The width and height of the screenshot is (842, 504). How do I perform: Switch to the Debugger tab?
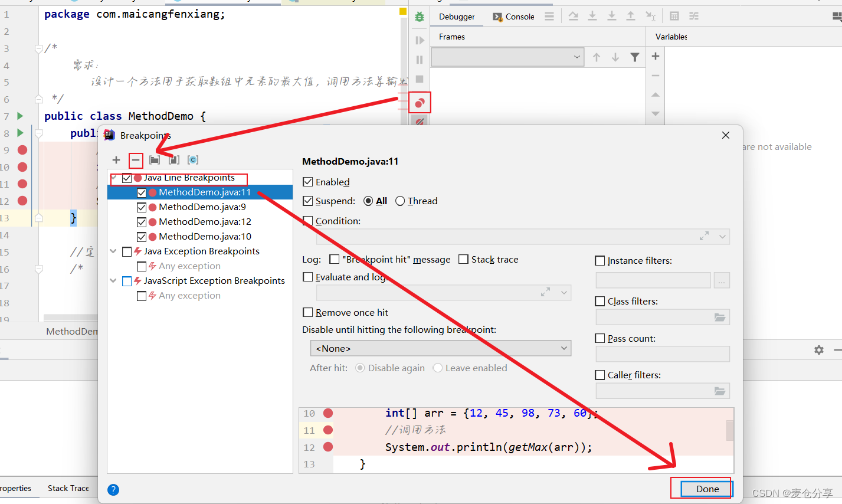[x=457, y=17]
